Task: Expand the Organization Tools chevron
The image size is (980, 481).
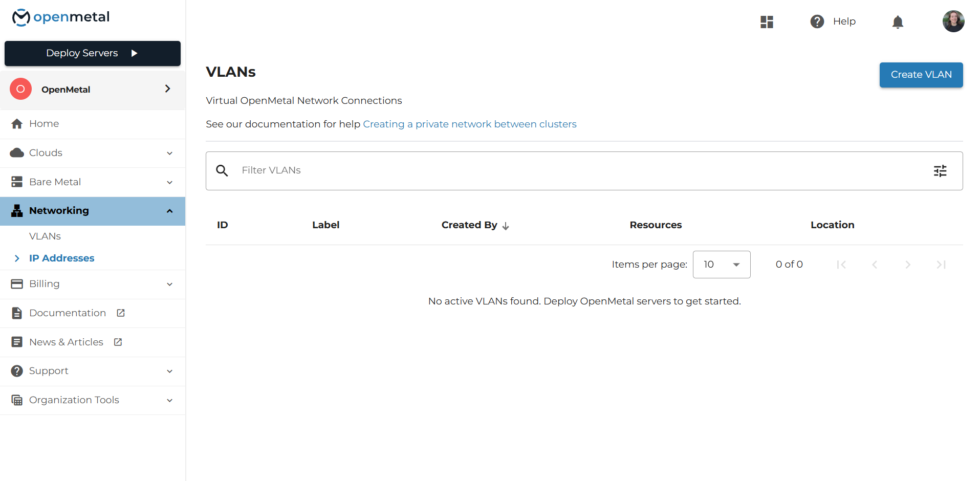Action: tap(169, 400)
